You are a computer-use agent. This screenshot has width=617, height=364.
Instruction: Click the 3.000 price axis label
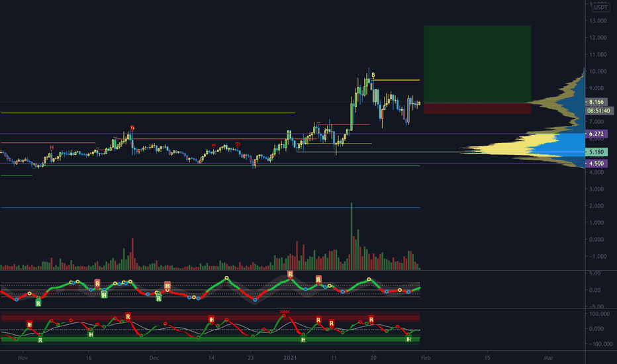[596, 189]
